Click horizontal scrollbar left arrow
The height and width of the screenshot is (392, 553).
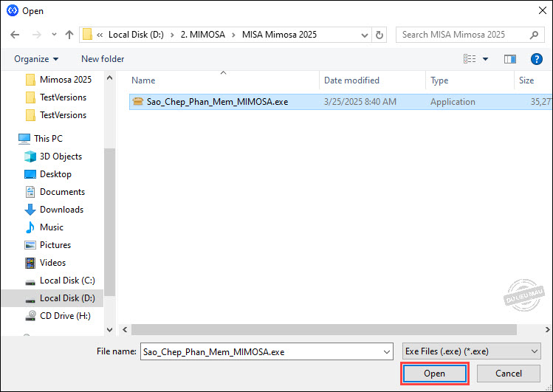click(x=125, y=330)
